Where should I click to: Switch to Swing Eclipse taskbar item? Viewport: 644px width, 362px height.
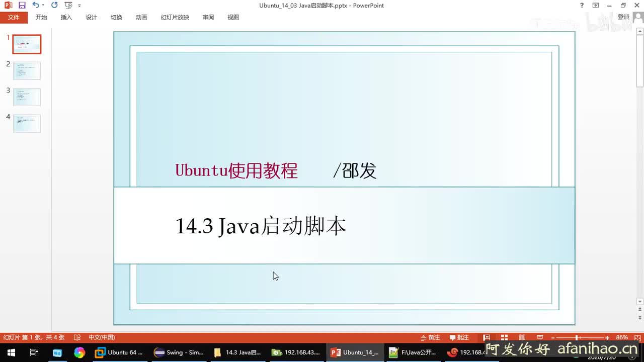coord(179,352)
